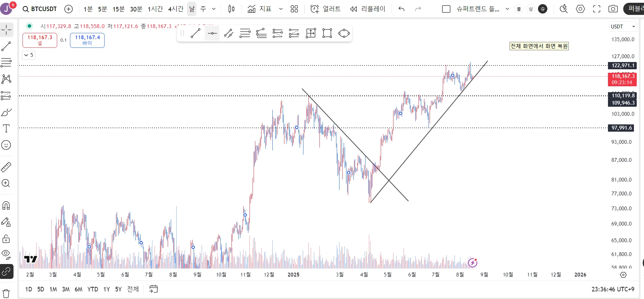
Task: Collapse the indicator legend chevron showing 5
Action: [28, 55]
